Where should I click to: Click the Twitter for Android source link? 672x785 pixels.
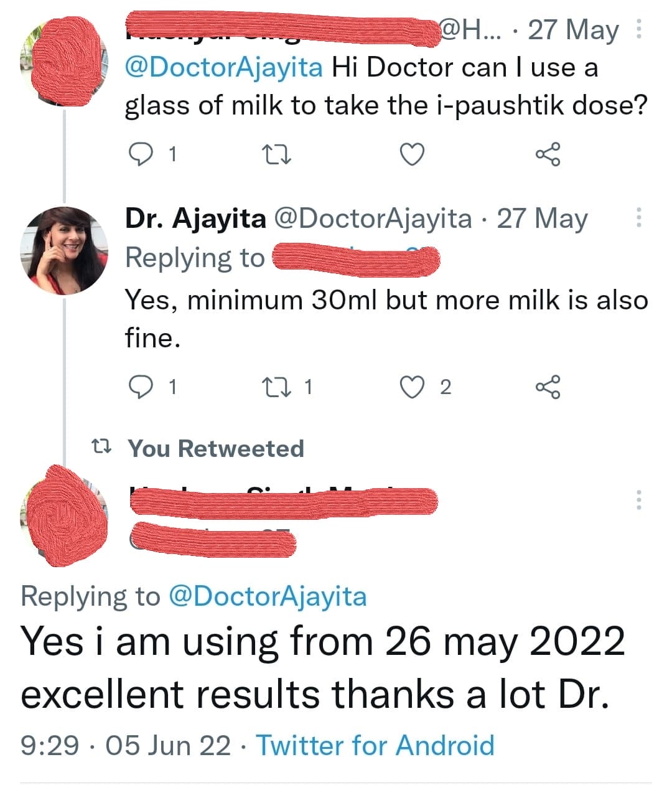click(x=375, y=745)
